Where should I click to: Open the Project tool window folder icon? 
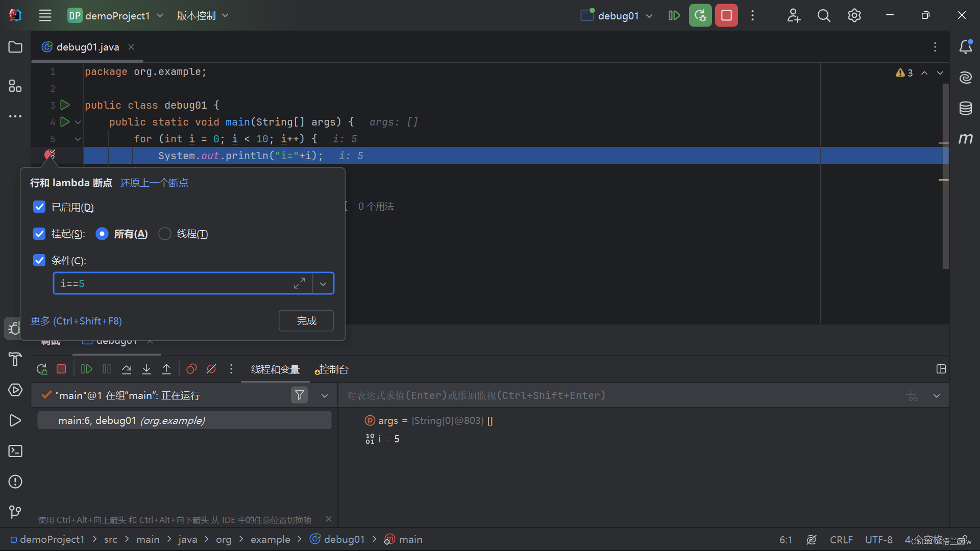tap(15, 47)
